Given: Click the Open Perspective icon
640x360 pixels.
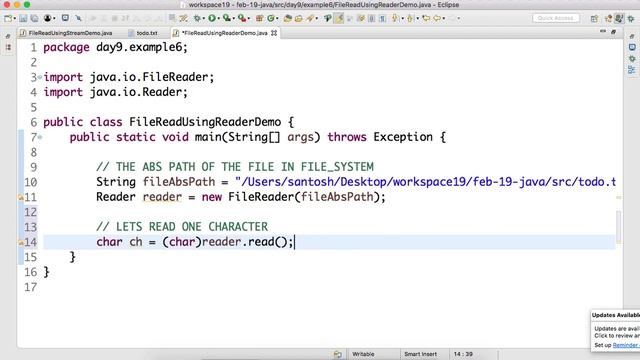Looking at the screenshot, I should [594, 18].
